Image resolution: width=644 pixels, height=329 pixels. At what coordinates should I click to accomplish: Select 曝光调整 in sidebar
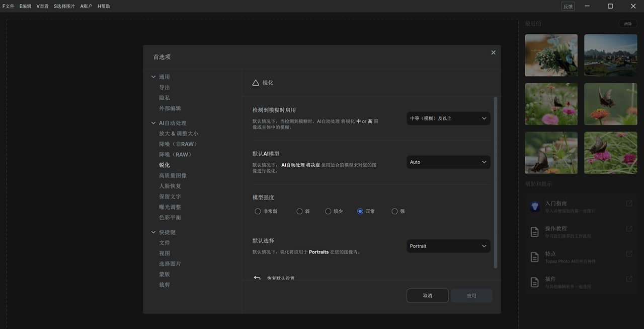[x=170, y=207]
